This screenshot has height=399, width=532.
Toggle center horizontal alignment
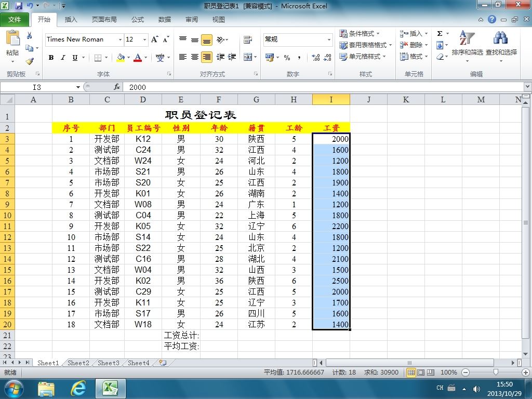pos(195,57)
